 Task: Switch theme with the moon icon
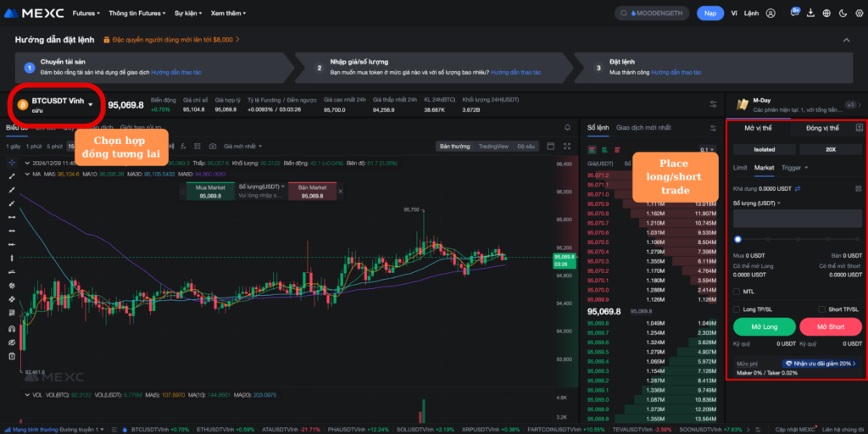pos(843,14)
